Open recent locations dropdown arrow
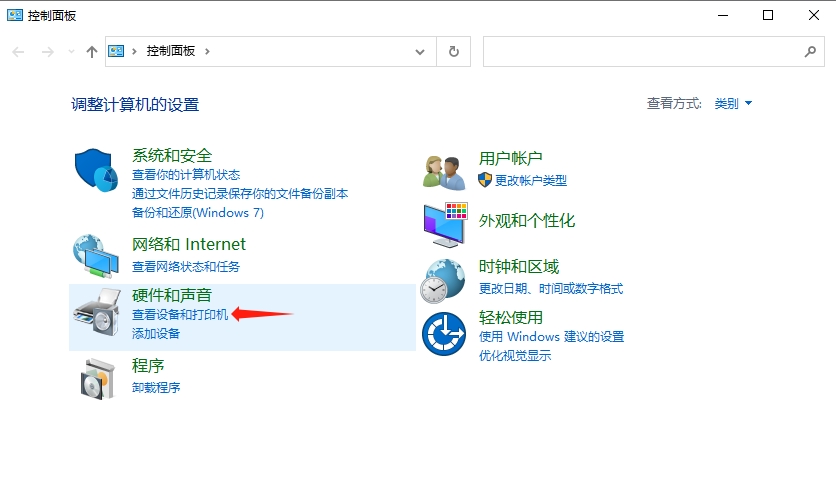This screenshot has width=836, height=495. (x=71, y=52)
